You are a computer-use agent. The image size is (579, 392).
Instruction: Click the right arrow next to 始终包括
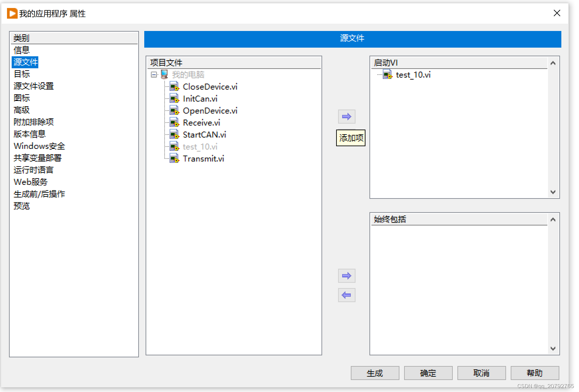click(x=346, y=276)
